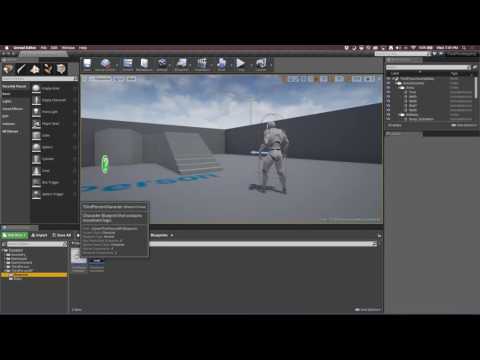Select Place mode icon in Modes panel
Image resolution: width=480 pixels, height=360 pixels.
[8, 69]
